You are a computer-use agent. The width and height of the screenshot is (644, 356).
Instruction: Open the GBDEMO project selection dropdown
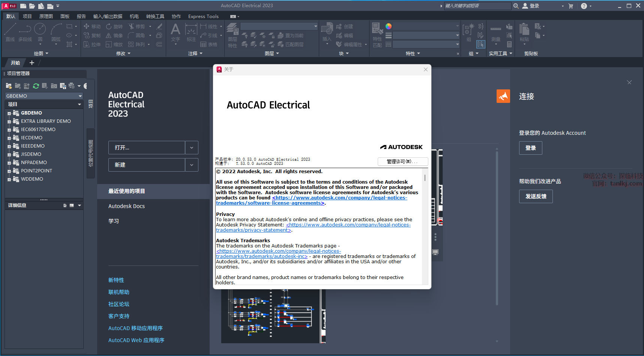click(x=80, y=96)
